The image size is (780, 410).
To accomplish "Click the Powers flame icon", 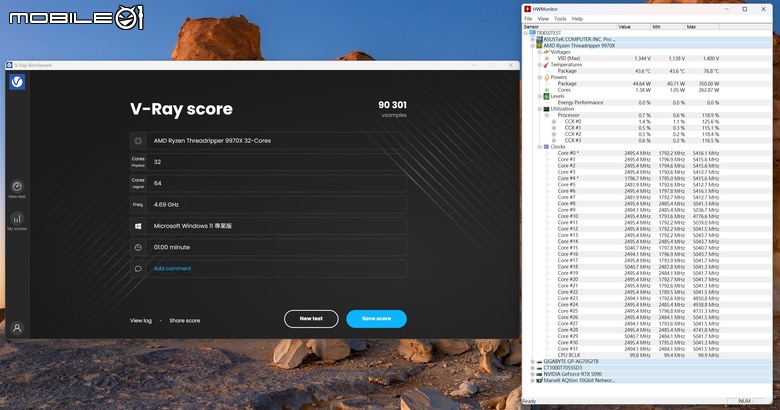I will [546, 77].
